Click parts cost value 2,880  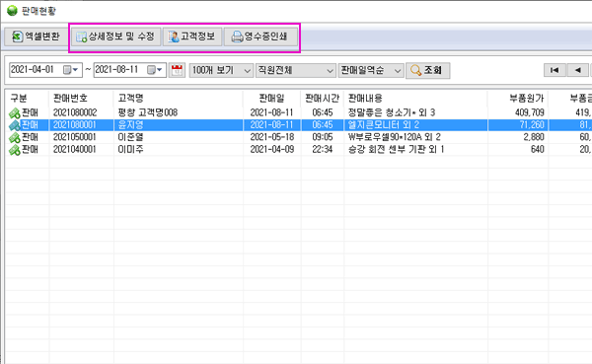coord(534,137)
